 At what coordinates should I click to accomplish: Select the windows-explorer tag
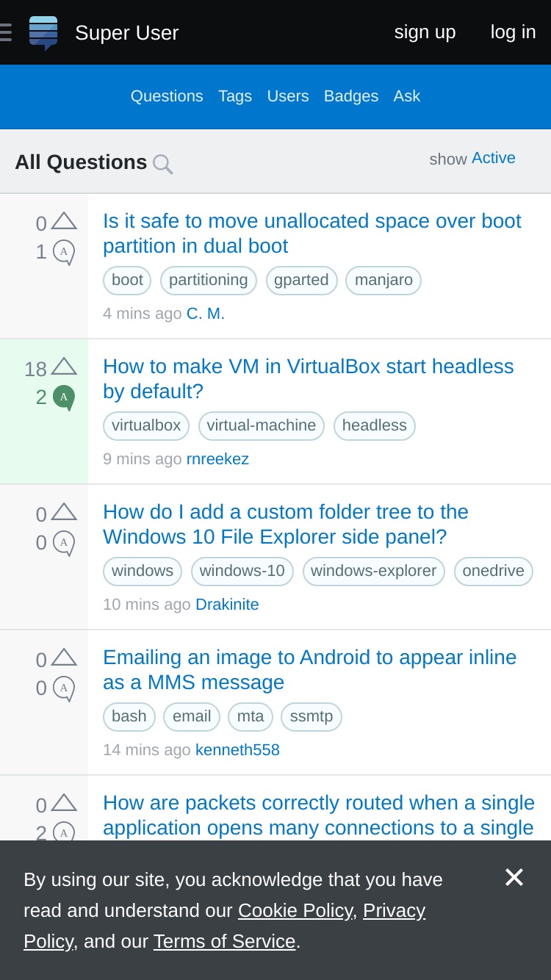(373, 571)
